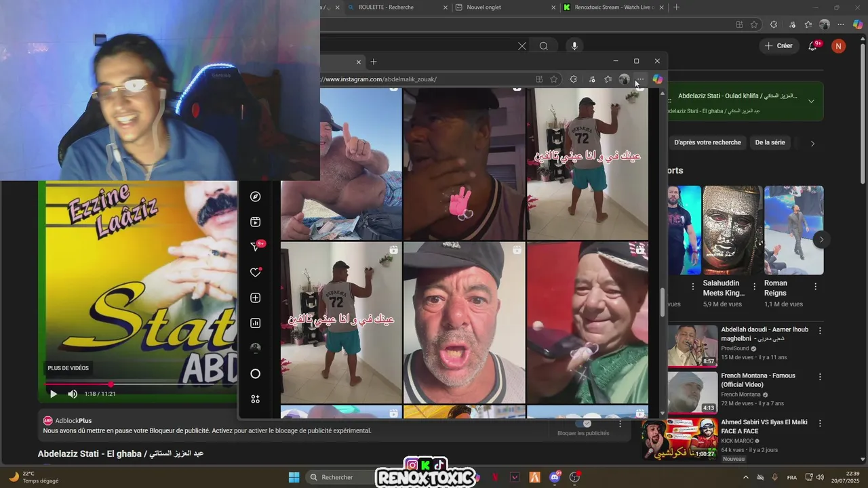Close the ROULETTE - Recherche tab
Image resolution: width=868 pixels, height=488 pixels.
[x=445, y=7]
